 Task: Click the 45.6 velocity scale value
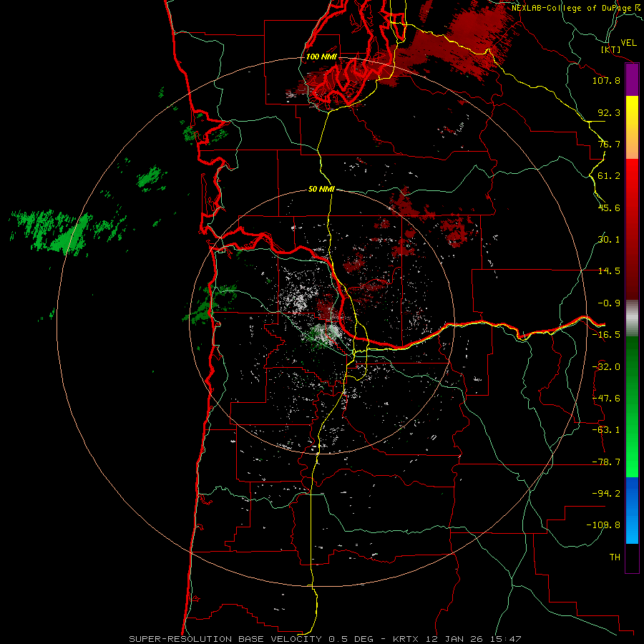point(609,208)
